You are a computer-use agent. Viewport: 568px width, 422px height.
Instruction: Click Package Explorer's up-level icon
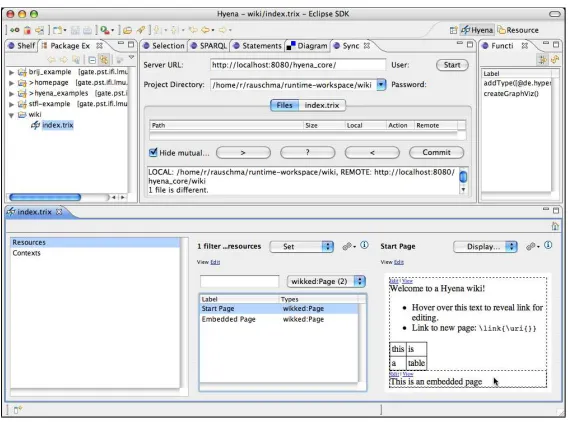pos(76,59)
